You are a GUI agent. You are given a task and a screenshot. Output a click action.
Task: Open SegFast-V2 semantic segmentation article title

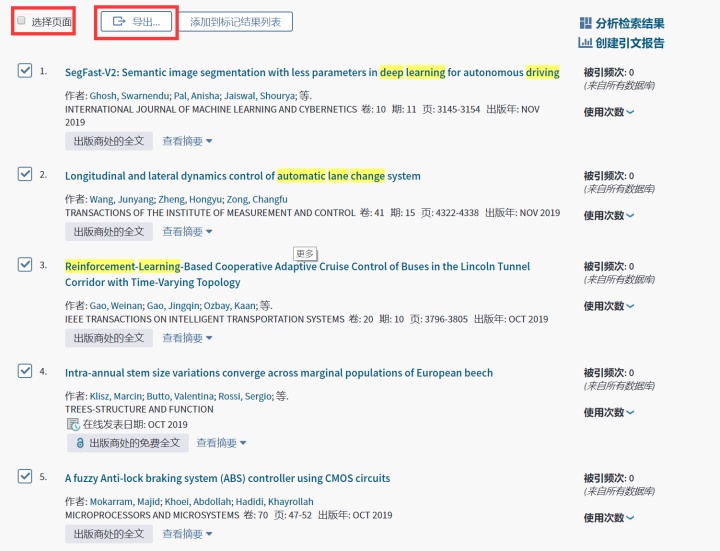point(312,73)
